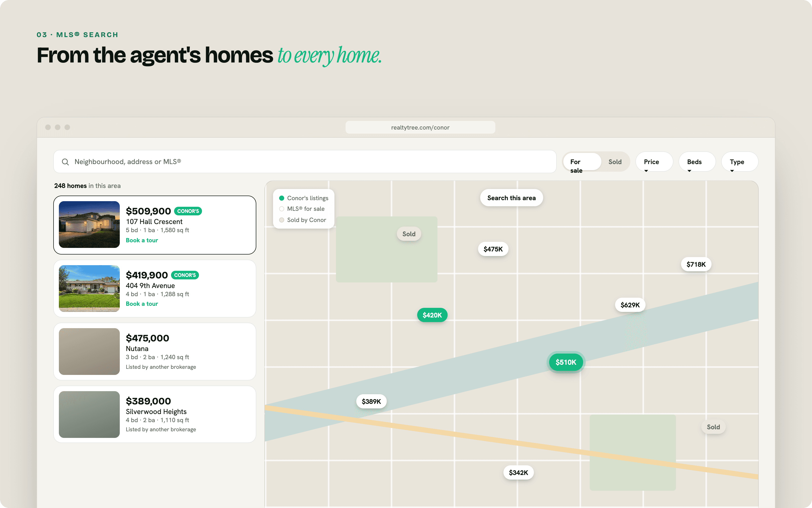The image size is (812, 508).
Task: Open the Price filter dropdown
Action: coord(654,162)
